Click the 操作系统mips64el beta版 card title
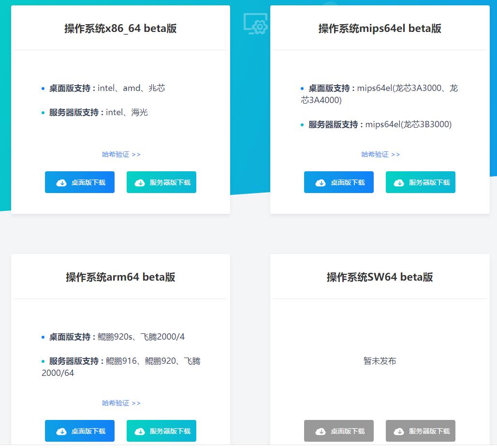Screen dimensions: 497x448 pos(380,28)
